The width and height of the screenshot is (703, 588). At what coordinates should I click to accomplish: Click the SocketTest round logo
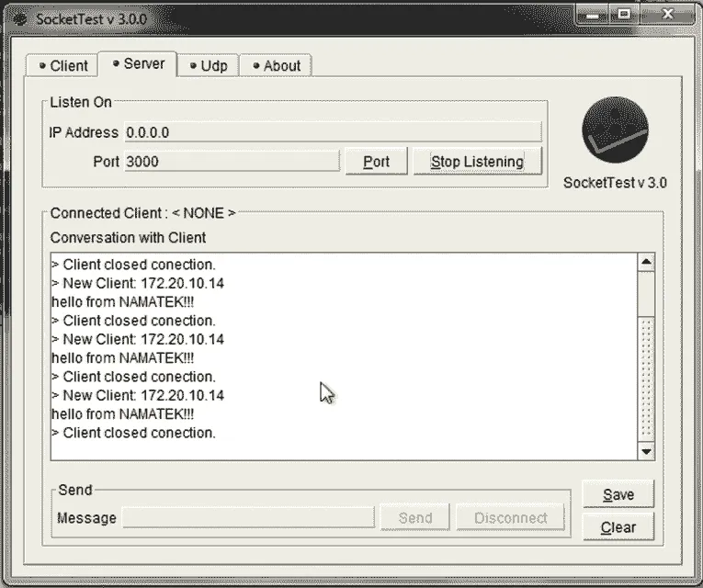615,130
